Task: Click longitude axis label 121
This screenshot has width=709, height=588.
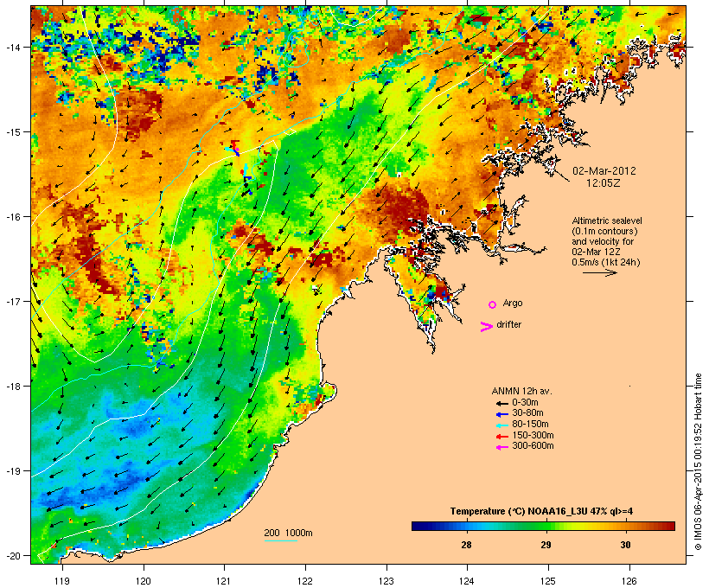Action: [x=224, y=581]
